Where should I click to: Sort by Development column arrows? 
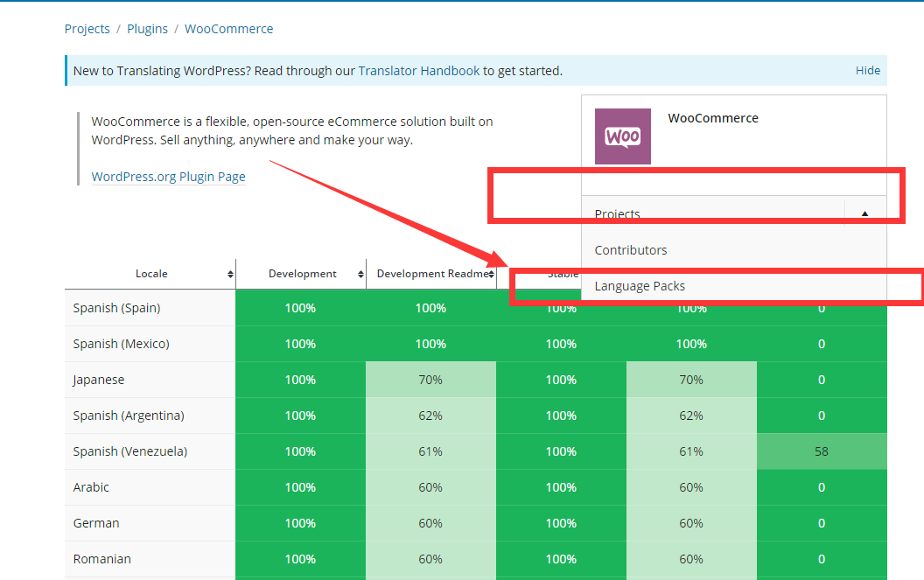(360, 274)
